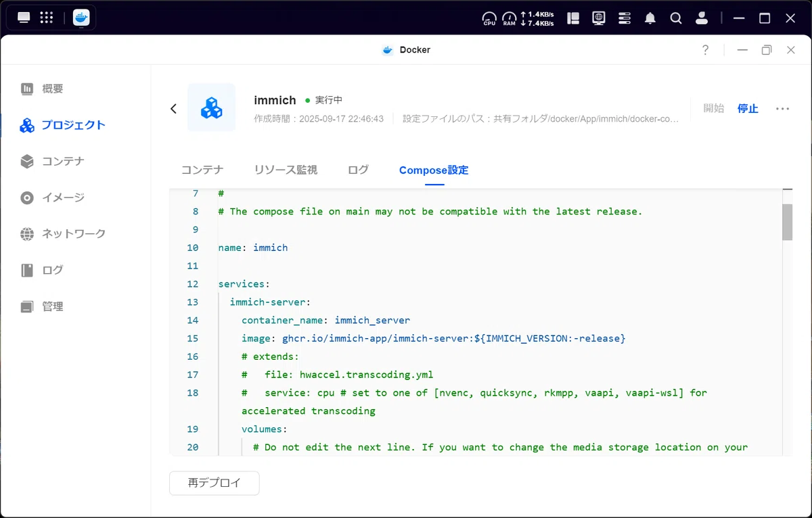Open the app grid launcher
The image size is (812, 518).
47,18
